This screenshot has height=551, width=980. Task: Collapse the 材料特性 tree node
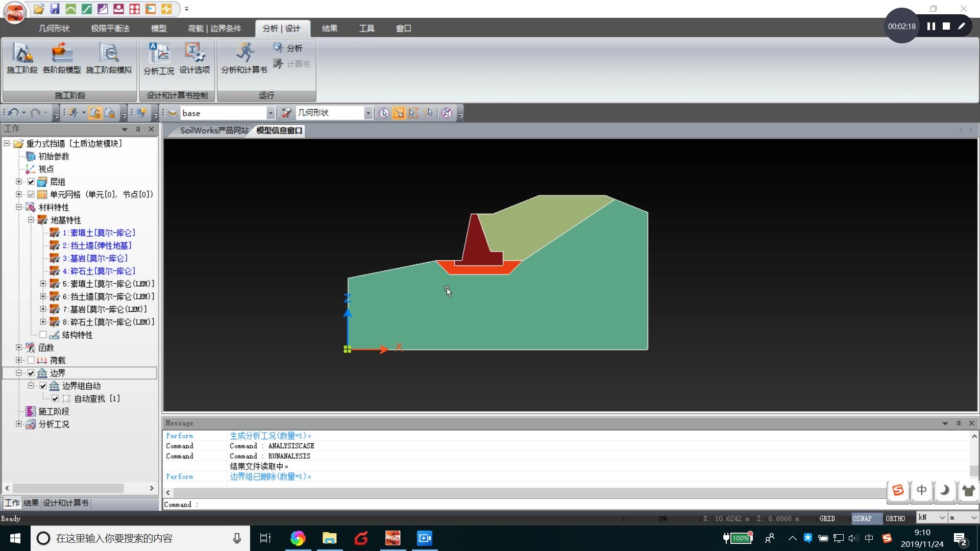point(19,207)
